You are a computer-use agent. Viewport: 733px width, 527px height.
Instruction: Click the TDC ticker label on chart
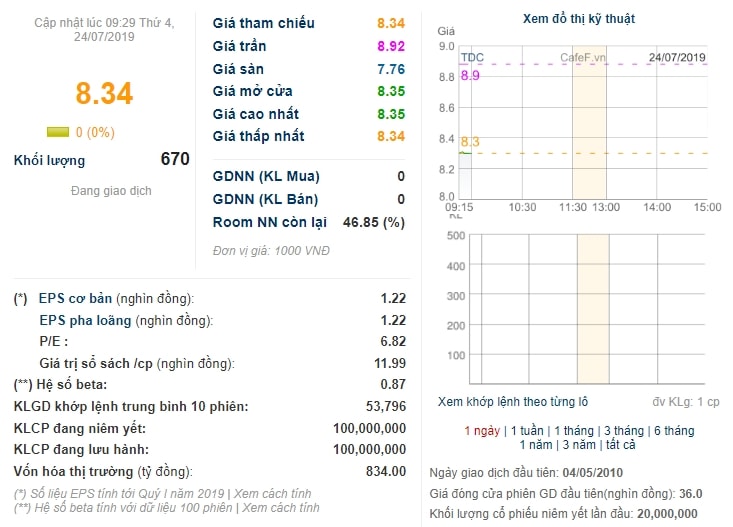pos(472,58)
